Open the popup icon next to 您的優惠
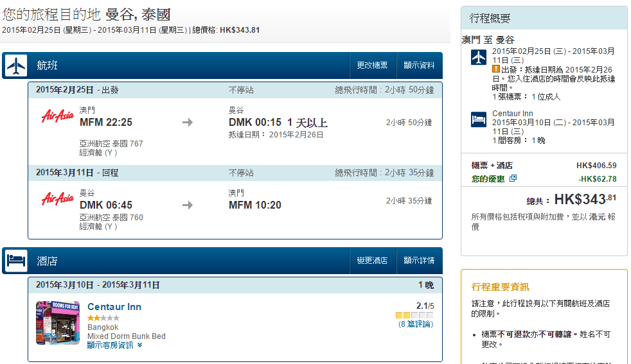Viewport: 631px width, 364px height. pyautogui.click(x=513, y=178)
